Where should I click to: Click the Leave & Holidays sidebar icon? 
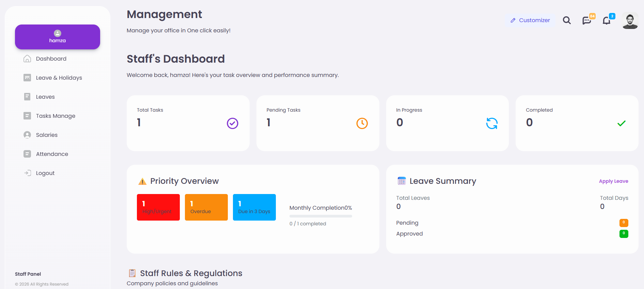coord(27,78)
